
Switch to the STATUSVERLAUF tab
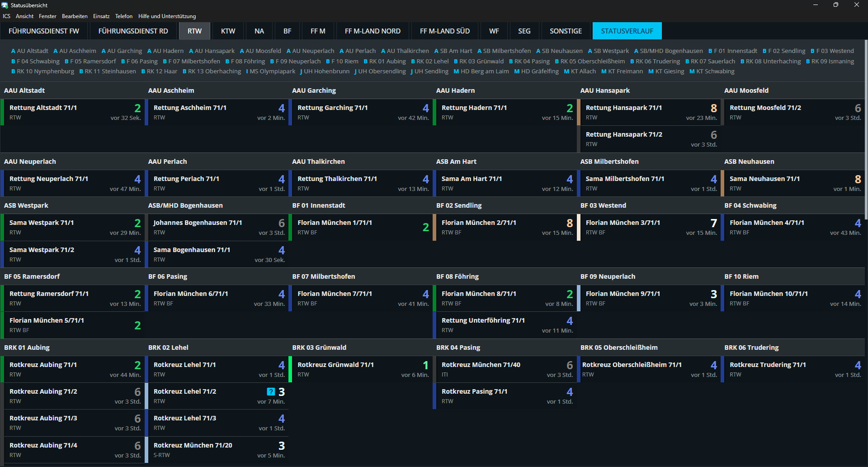click(x=627, y=31)
